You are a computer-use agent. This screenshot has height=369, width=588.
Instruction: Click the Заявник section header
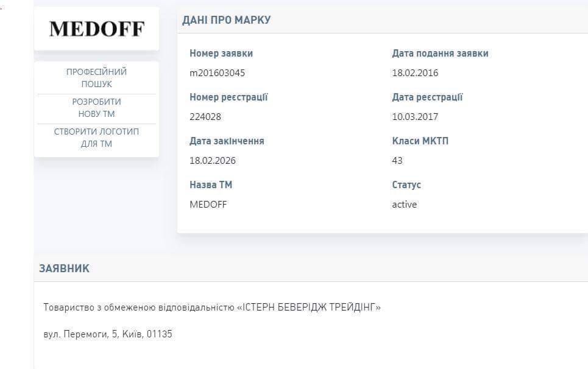(x=64, y=269)
